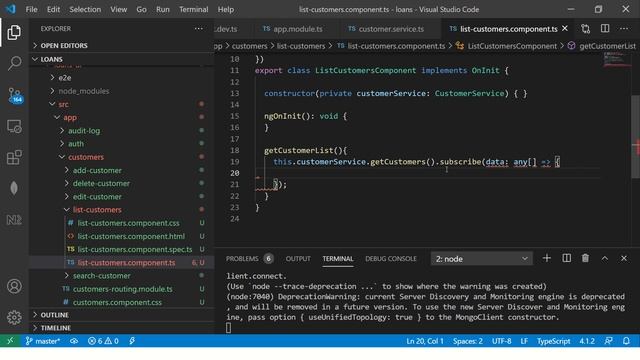640x360 pixels.
Task: Click the TypeScript language mode
Action: (x=553, y=341)
